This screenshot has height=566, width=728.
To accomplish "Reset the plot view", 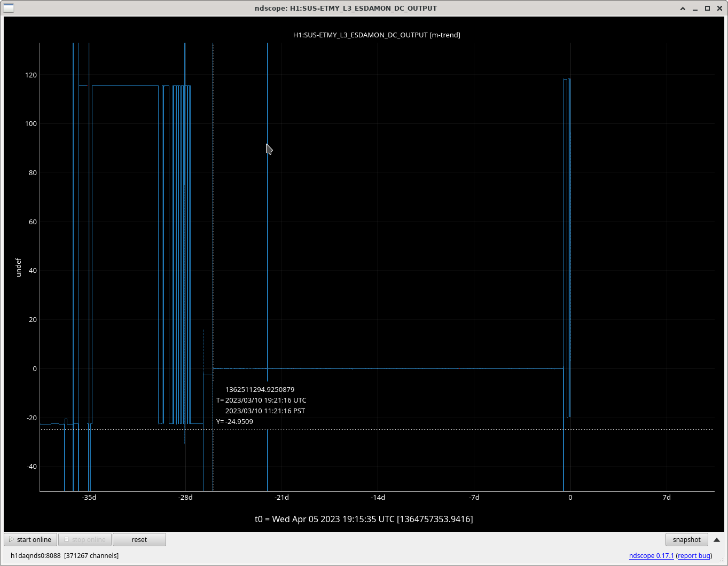I will [x=139, y=539].
